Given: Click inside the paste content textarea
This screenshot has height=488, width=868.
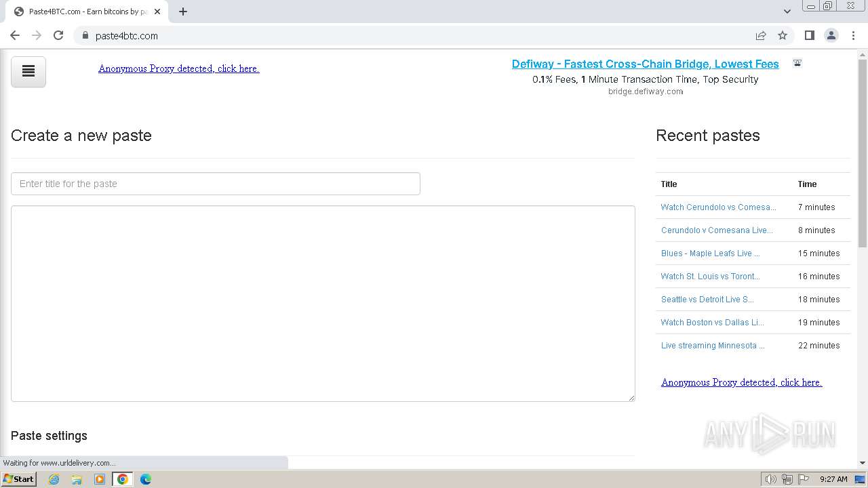Looking at the screenshot, I should (x=323, y=304).
